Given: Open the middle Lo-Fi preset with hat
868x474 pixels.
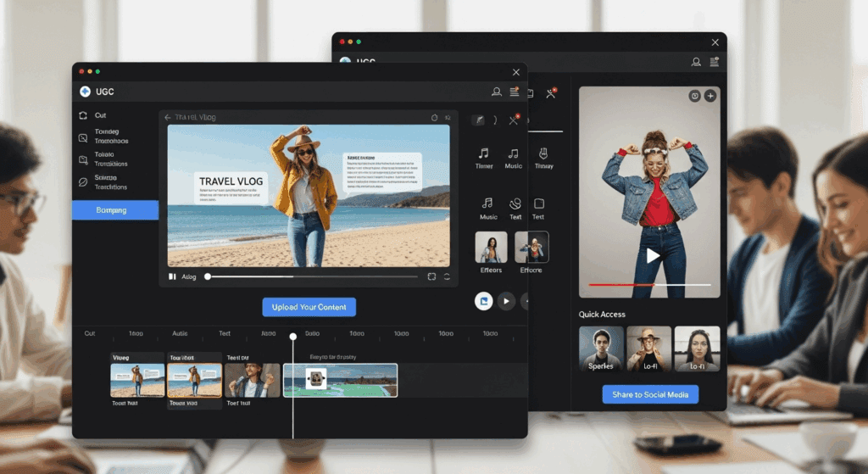Looking at the screenshot, I should (x=648, y=349).
